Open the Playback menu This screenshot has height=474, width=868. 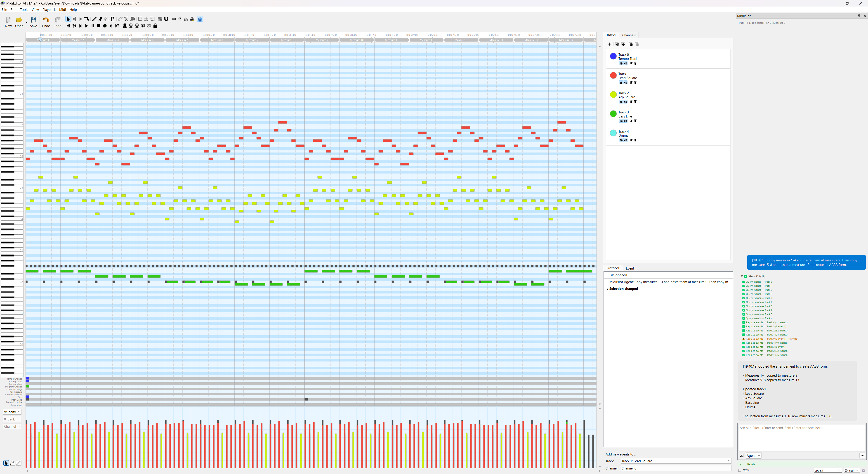pyautogui.click(x=49, y=10)
